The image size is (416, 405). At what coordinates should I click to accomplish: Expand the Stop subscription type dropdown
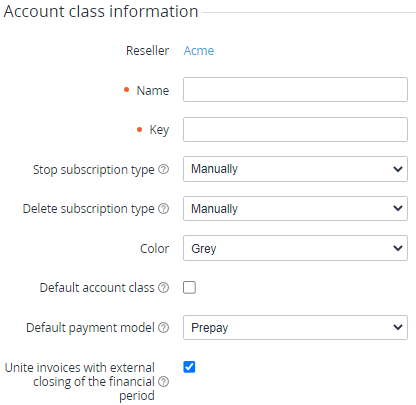point(295,169)
